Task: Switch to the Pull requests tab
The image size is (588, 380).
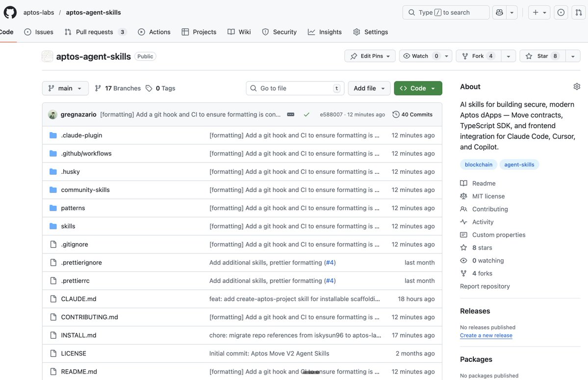Action: tap(96, 32)
